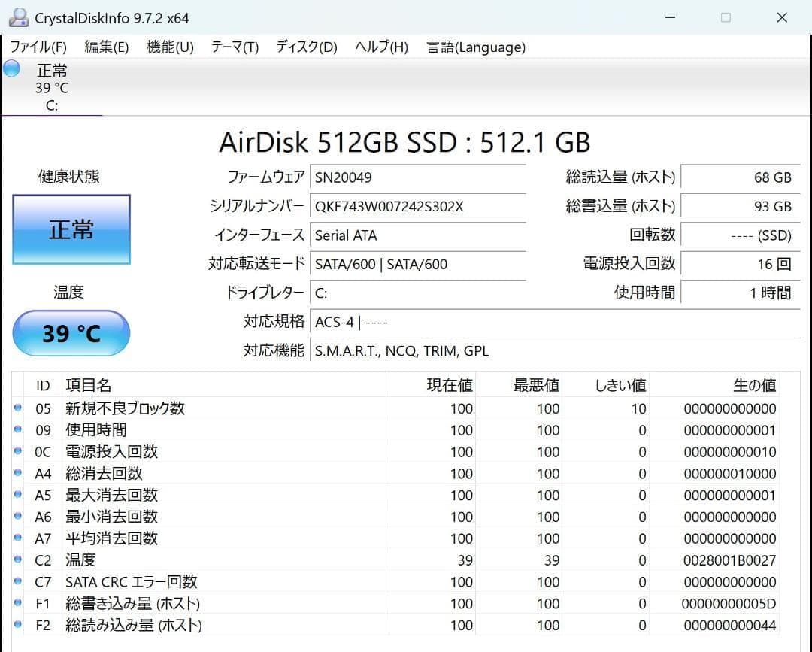Click the total host reads value 68 GB
This screenshot has height=652, width=812.
[x=741, y=177]
